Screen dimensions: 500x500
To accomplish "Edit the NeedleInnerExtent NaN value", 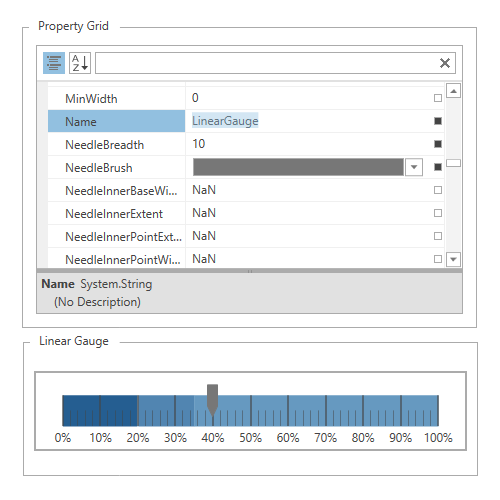I will tap(204, 213).
